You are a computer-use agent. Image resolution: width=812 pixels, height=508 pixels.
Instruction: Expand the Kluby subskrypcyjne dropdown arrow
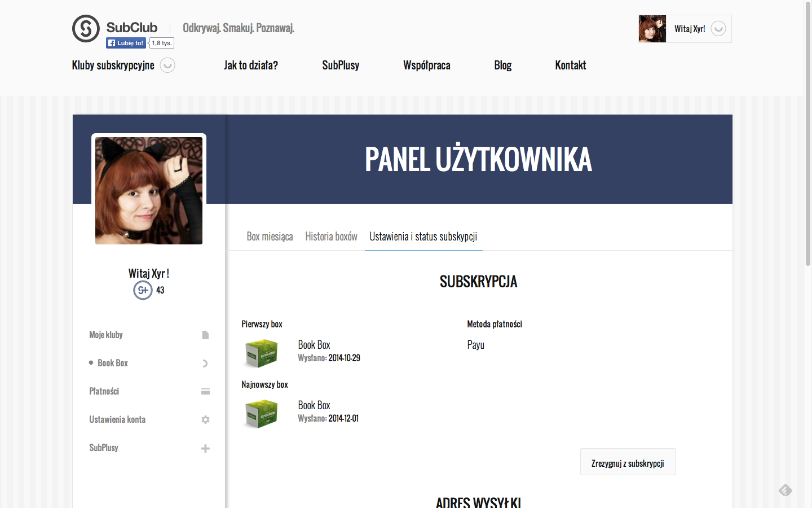[x=167, y=65]
